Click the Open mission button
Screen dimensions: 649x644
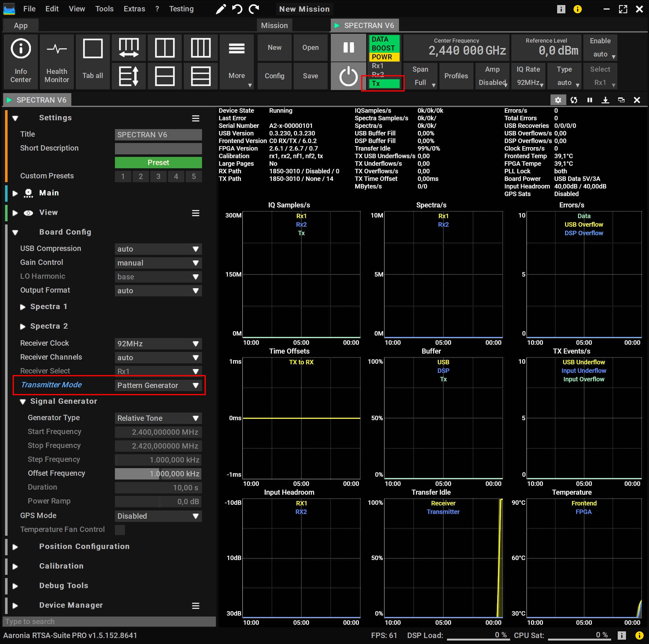pyautogui.click(x=310, y=48)
